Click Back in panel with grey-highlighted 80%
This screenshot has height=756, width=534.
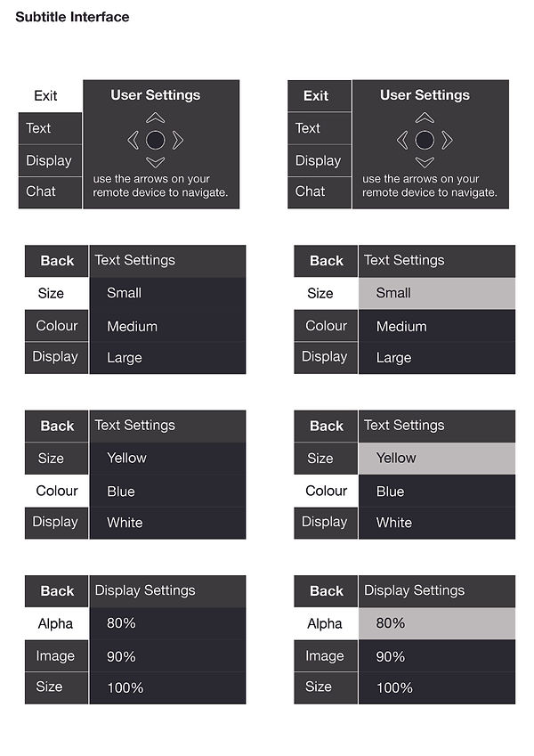click(x=326, y=590)
